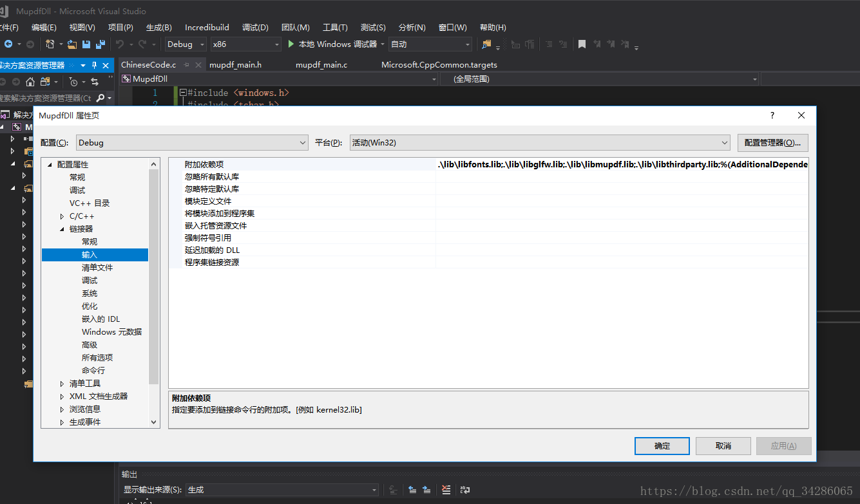Click the help question mark in dialog
This screenshot has width=860, height=504.
coord(772,115)
